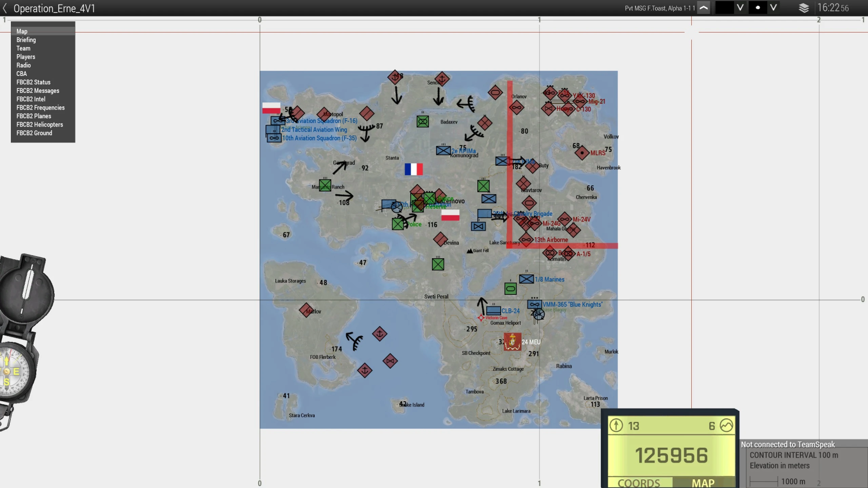Open the second channel dropdown with dot
The height and width of the screenshot is (488, 868).
coord(773,8)
